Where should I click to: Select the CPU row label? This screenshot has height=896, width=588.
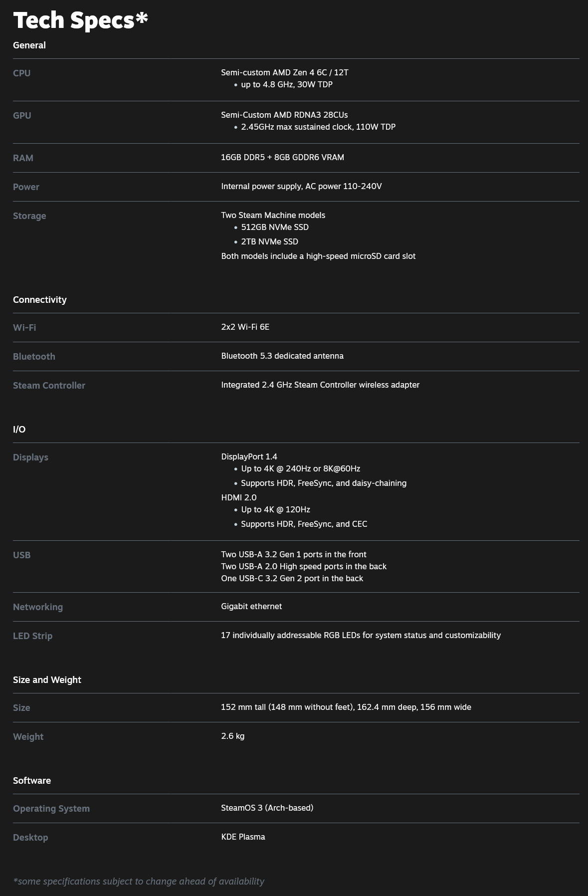(x=22, y=73)
